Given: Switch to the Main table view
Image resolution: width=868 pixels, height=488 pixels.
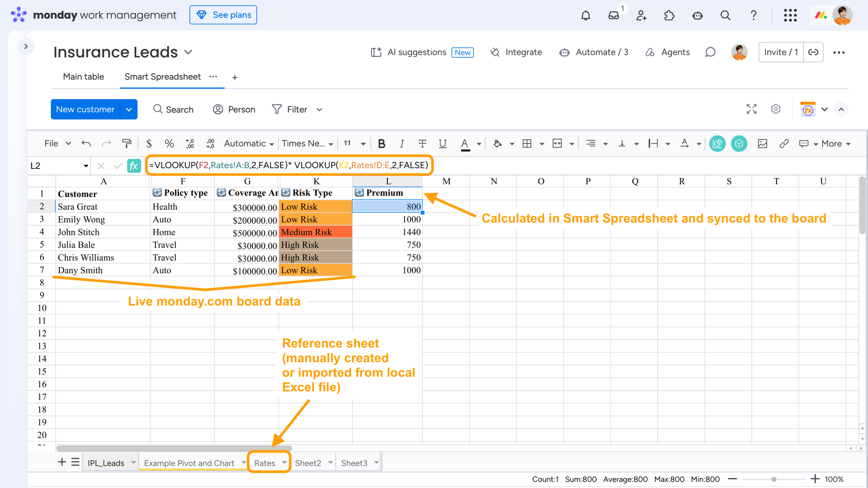Looking at the screenshot, I should [83, 77].
